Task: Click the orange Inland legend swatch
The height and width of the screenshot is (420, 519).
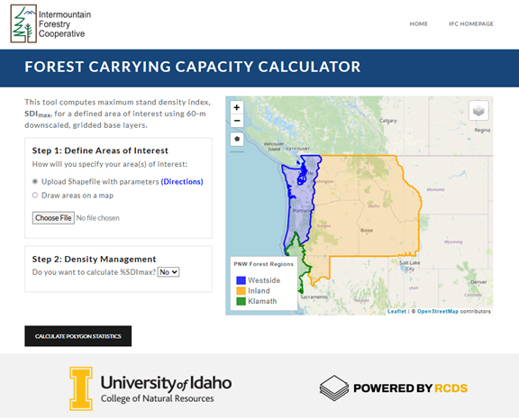Action: [241, 291]
